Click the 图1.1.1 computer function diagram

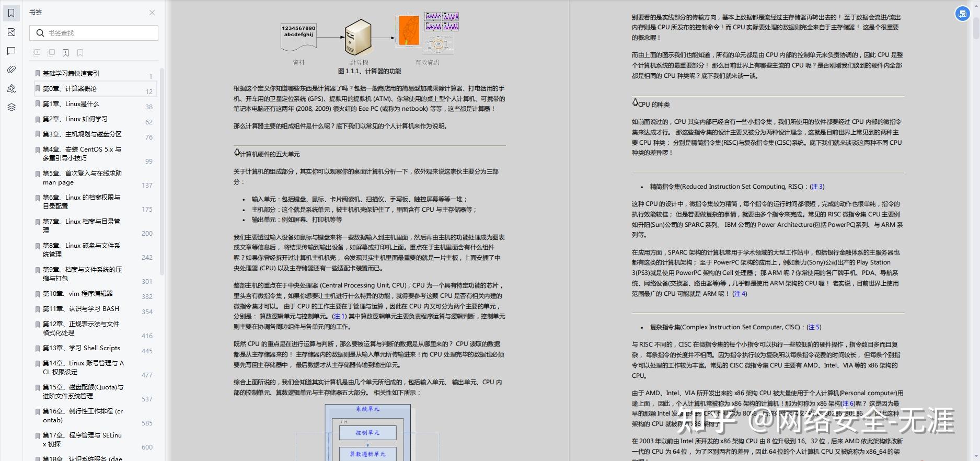[370, 39]
